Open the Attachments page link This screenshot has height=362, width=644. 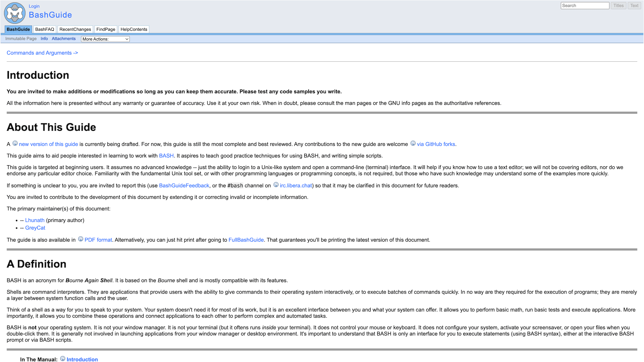[x=63, y=39]
